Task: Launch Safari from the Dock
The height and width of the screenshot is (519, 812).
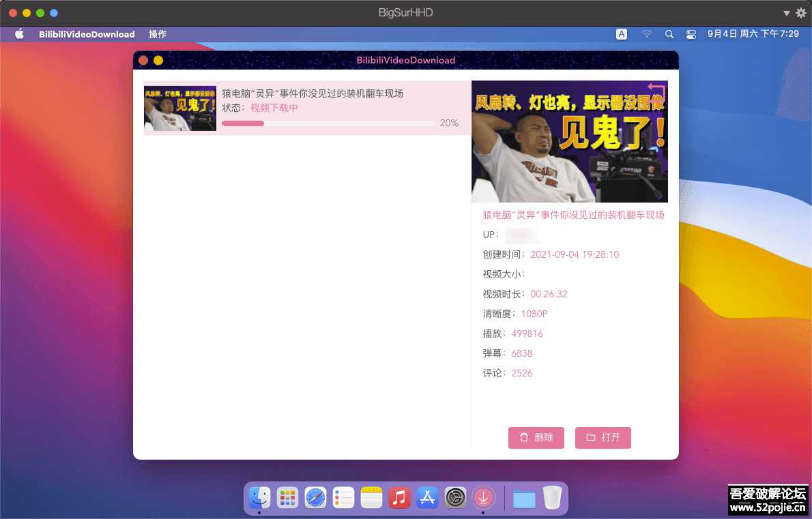Action: click(x=315, y=498)
